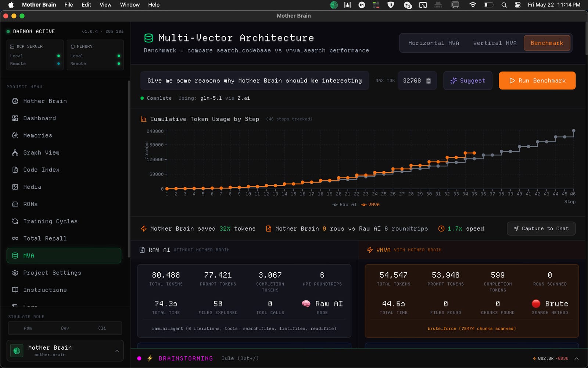Viewport: 588px width, 368px height.
Task: Click the final Raw AI data point at step 46
Action: (x=574, y=131)
